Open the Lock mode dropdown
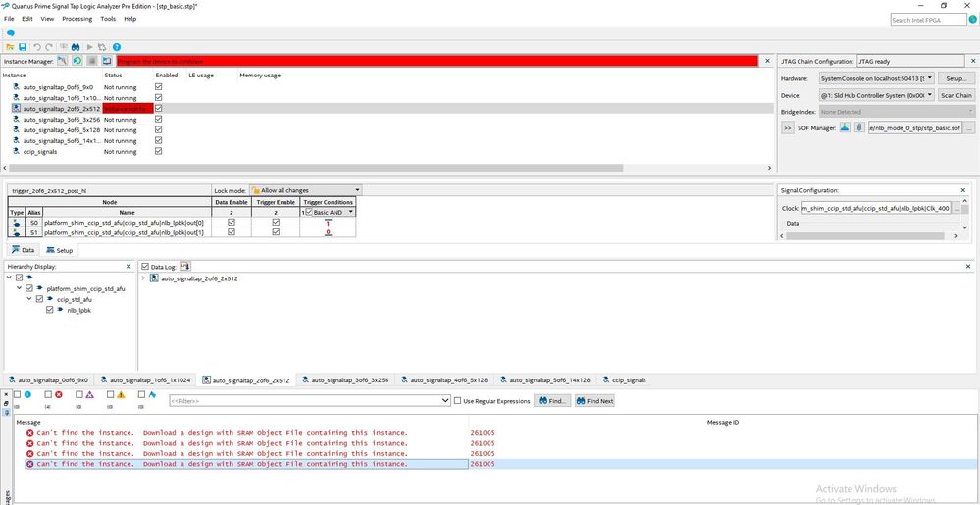The width and height of the screenshot is (980, 505). click(305, 190)
